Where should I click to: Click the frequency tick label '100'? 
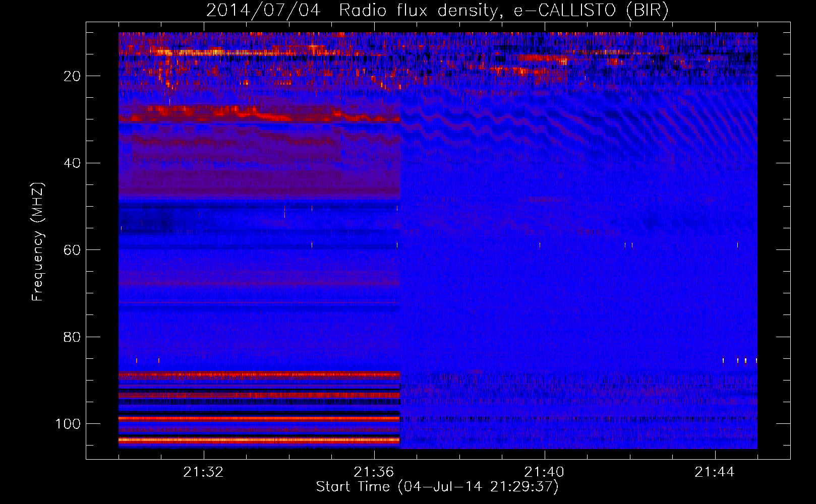pyautogui.click(x=68, y=424)
